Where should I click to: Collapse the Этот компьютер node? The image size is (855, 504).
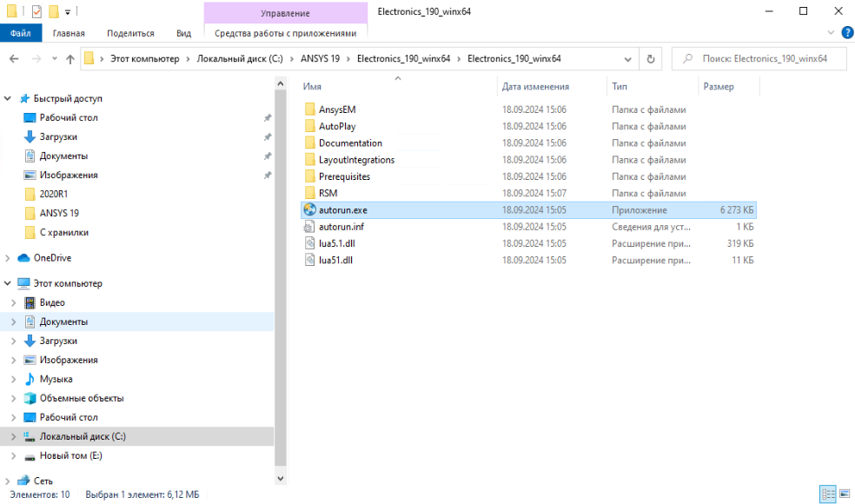(8, 283)
